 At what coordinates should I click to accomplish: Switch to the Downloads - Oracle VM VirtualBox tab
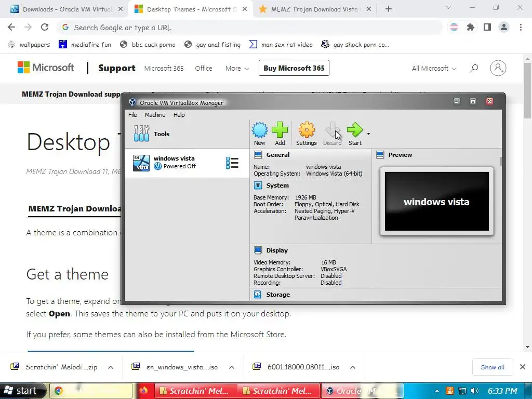coord(66,9)
